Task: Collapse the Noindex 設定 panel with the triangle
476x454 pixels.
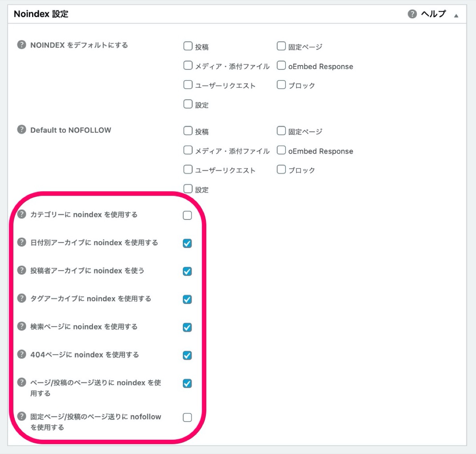Action: point(456,15)
